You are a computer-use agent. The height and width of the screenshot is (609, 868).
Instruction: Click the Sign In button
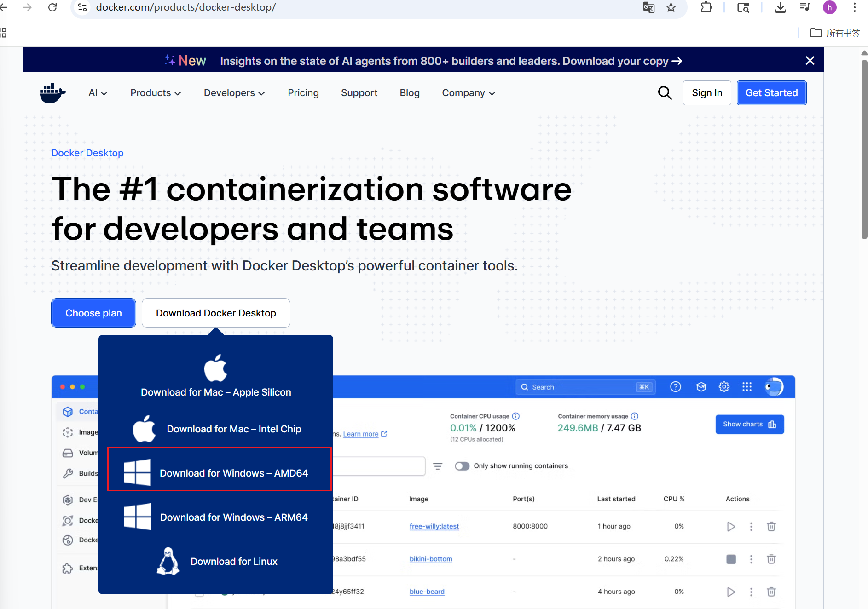coord(707,93)
